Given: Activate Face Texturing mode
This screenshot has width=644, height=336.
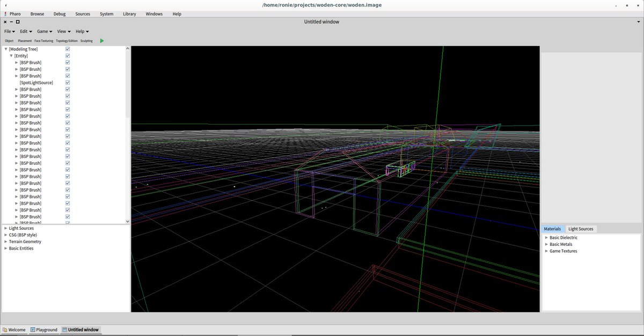Looking at the screenshot, I should [x=44, y=41].
